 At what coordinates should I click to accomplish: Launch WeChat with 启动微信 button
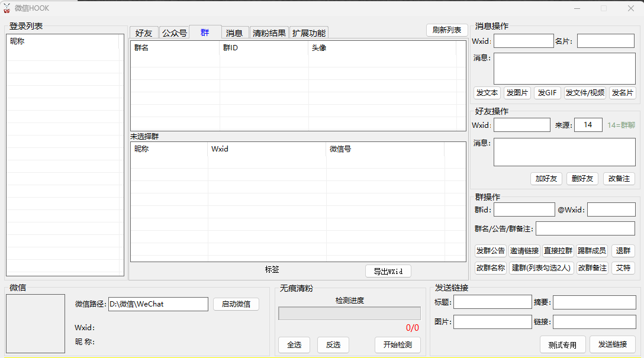[x=236, y=304]
